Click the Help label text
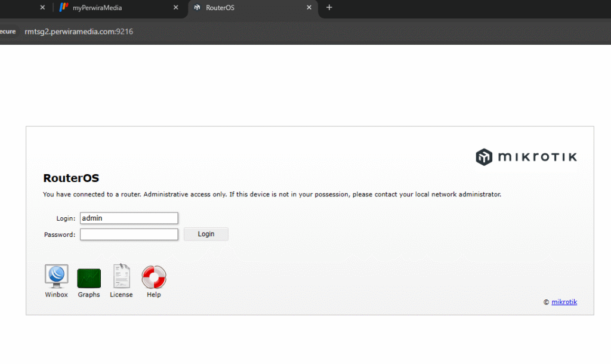The width and height of the screenshot is (611, 364). 154,295
